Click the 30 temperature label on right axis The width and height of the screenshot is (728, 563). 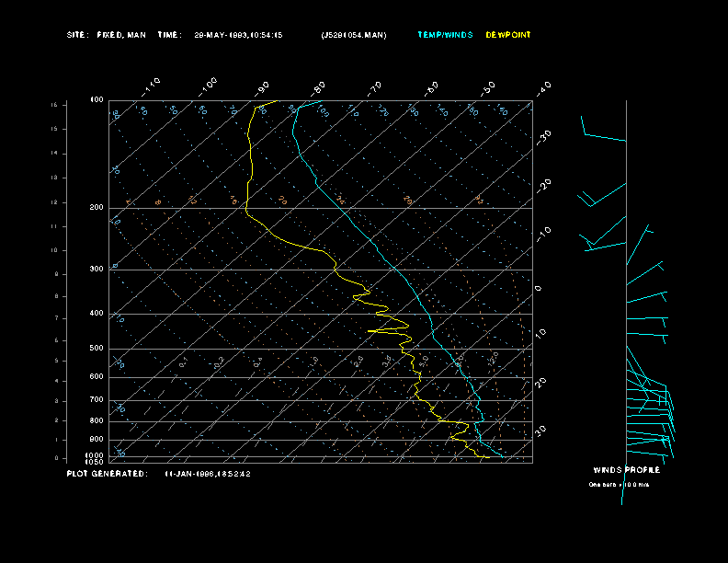(540, 431)
